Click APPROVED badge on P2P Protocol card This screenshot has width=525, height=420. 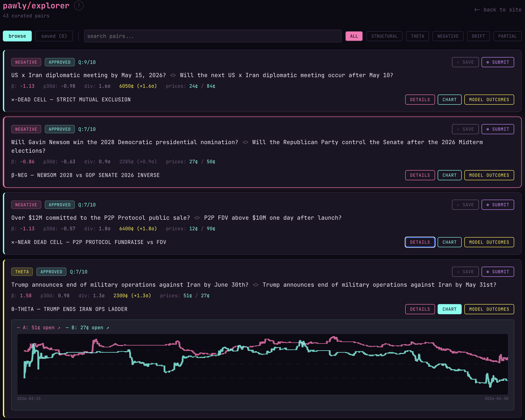[x=59, y=204]
